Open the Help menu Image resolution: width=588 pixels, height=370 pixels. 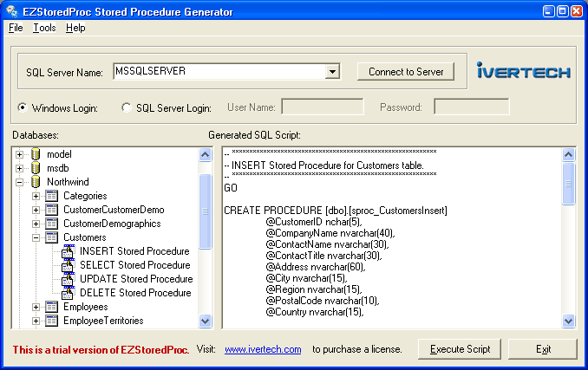tap(75, 28)
